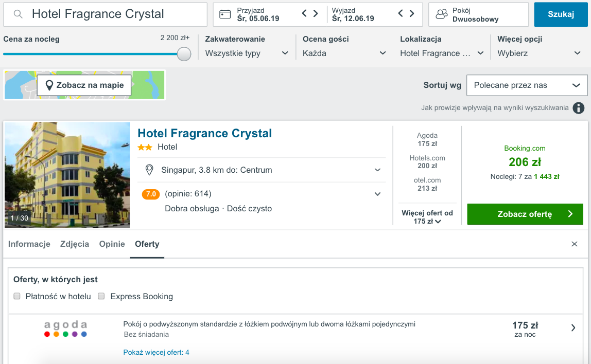Click the search magnifier icon
The image size is (591, 364).
[18, 14]
